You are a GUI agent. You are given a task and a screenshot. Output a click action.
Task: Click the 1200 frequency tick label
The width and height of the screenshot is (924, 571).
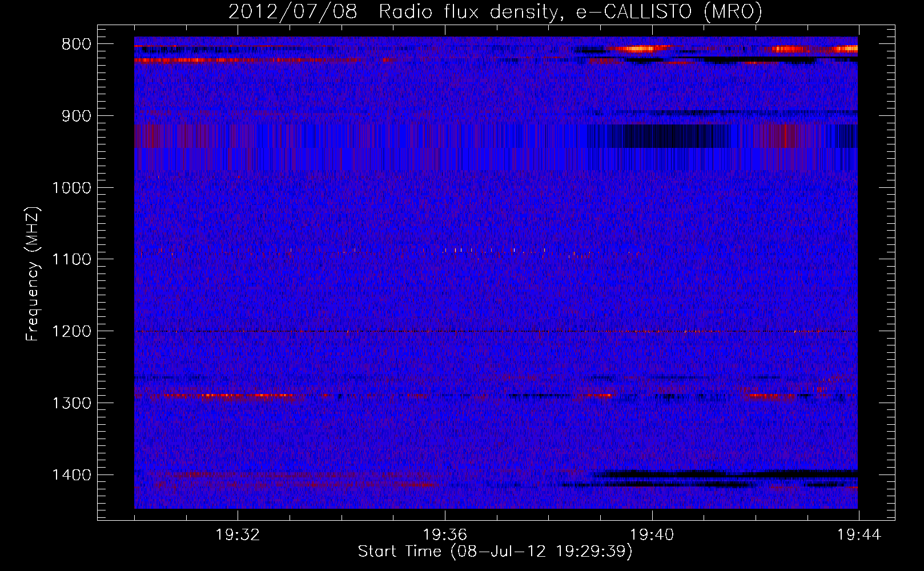coord(71,332)
